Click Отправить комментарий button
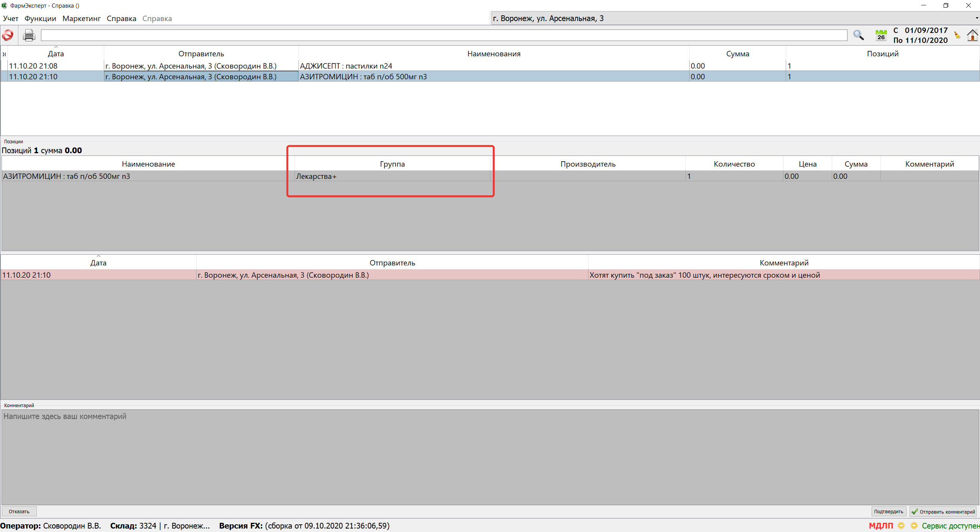This screenshot has height=532, width=980. [x=943, y=511]
